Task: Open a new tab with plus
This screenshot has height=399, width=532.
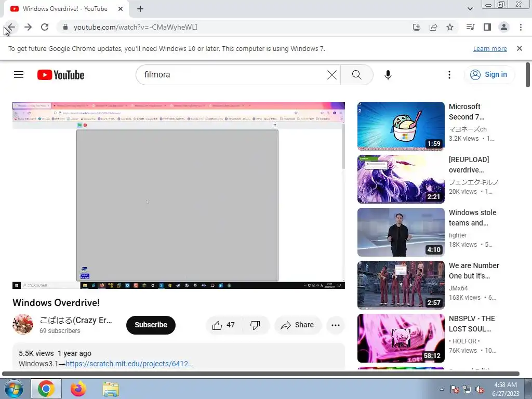Action: point(140,9)
